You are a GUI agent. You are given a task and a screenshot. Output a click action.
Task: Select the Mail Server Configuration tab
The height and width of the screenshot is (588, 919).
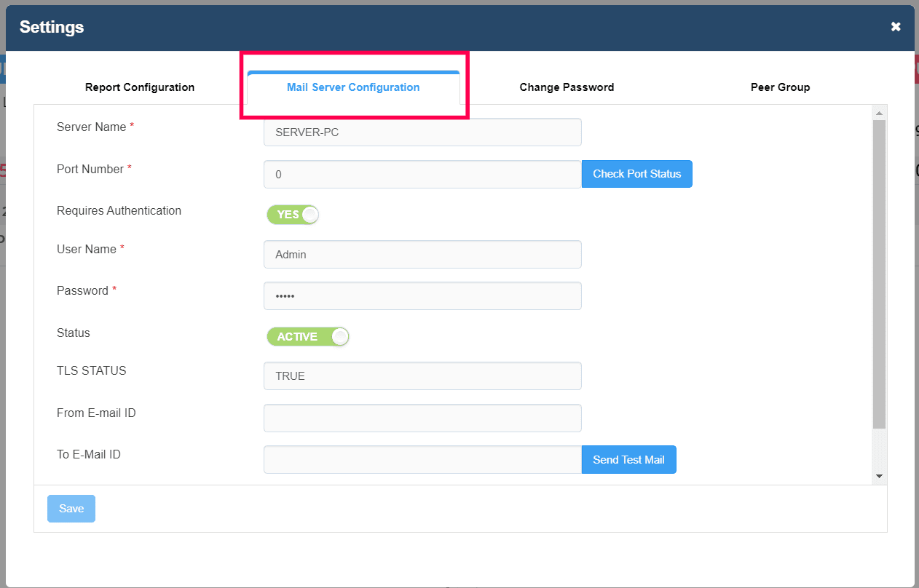click(x=353, y=87)
